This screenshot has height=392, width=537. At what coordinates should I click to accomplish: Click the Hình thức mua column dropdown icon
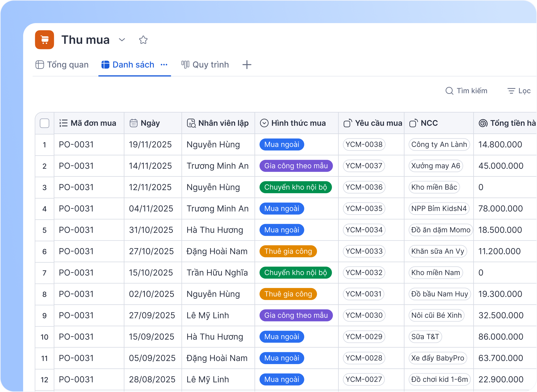click(x=264, y=123)
